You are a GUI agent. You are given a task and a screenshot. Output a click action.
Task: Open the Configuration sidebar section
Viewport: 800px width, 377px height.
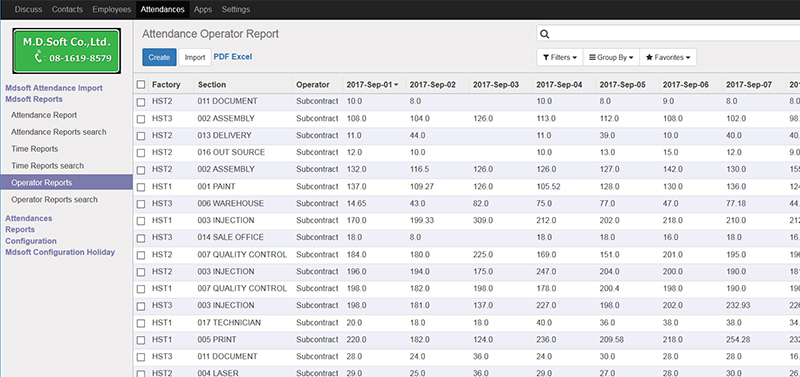click(x=31, y=241)
